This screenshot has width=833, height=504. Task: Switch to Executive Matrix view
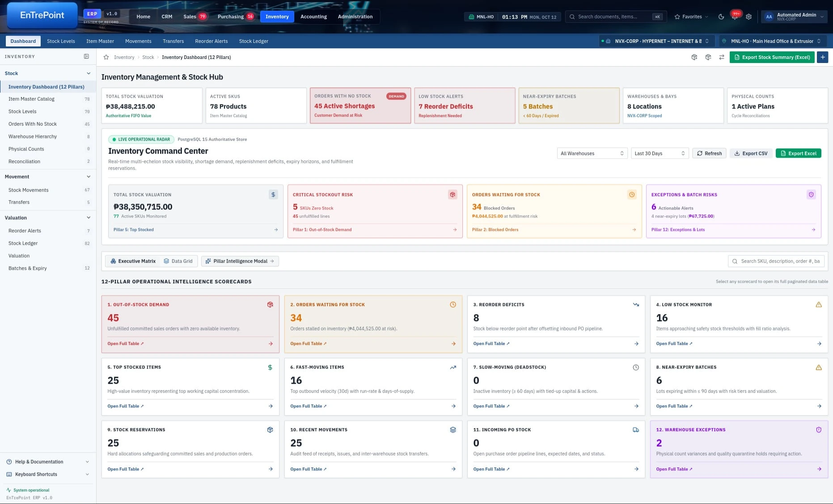click(x=133, y=261)
